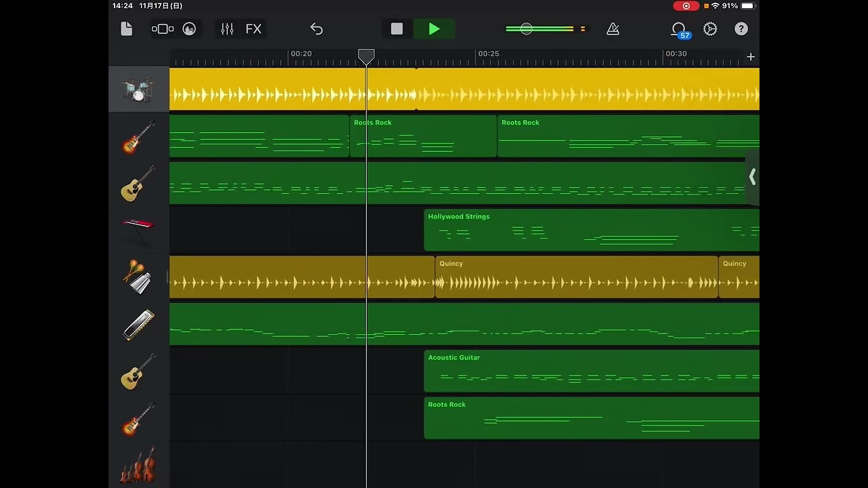868x488 pixels.
Task: Select the Hollywood Strings region
Action: (x=590, y=230)
